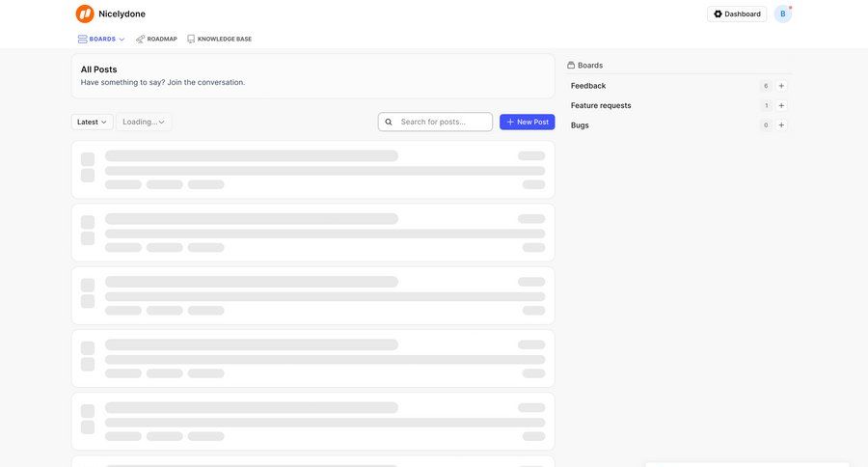Click the Knowledge Base book icon
This screenshot has height=467, width=868.
click(x=191, y=40)
